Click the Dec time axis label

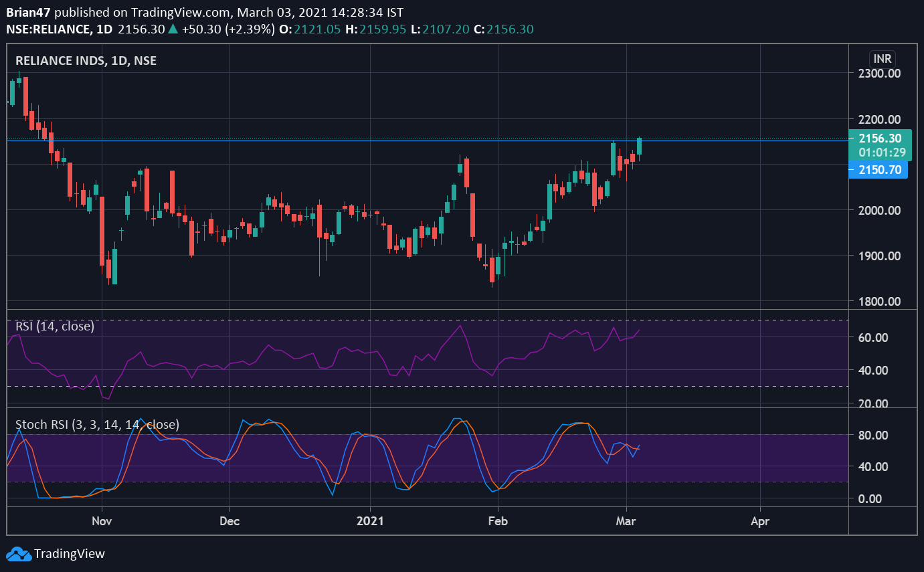[229, 520]
